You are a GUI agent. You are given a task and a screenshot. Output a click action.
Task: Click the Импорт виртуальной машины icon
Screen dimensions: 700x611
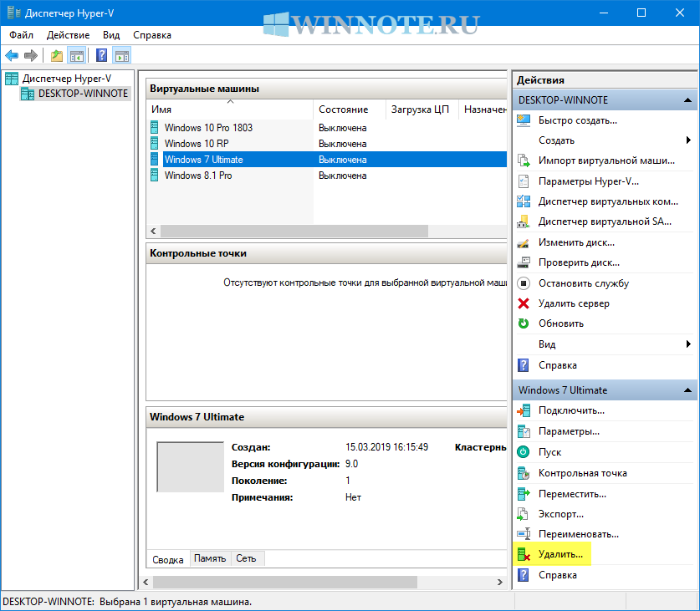pos(524,160)
